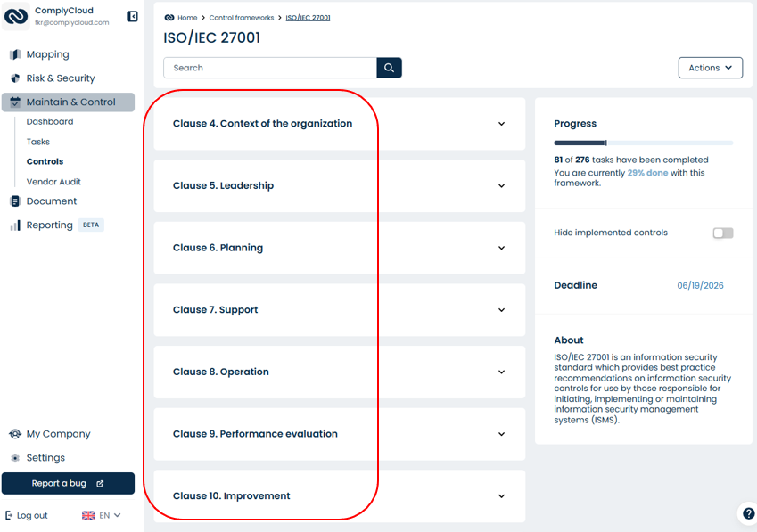Viewport: 757px width, 532px height.
Task: Go to Vendor Audit in sidebar
Action: coord(53,182)
